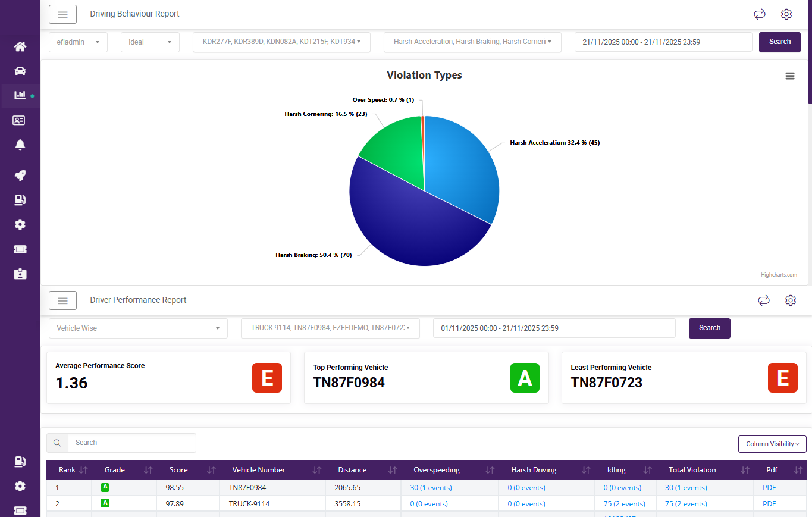Toggle sorting for Distance column
The image size is (812, 517).
click(392, 470)
